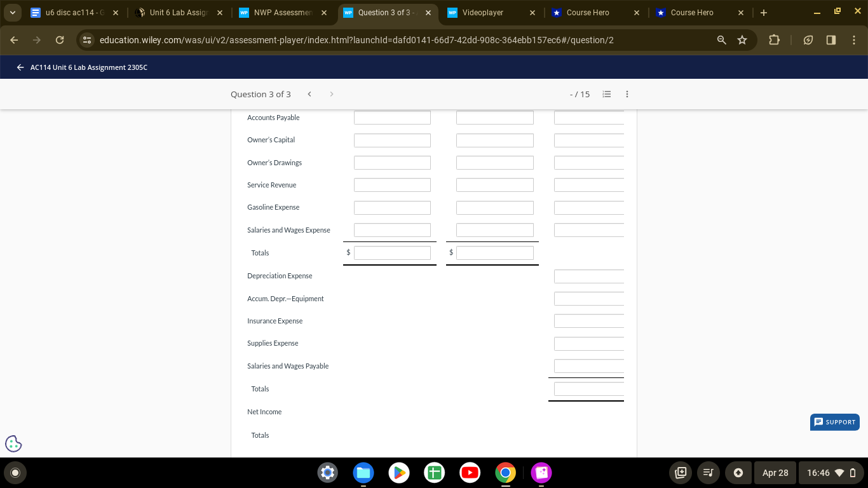Open the site information icon in address bar
The width and height of the screenshot is (868, 488).
point(88,40)
